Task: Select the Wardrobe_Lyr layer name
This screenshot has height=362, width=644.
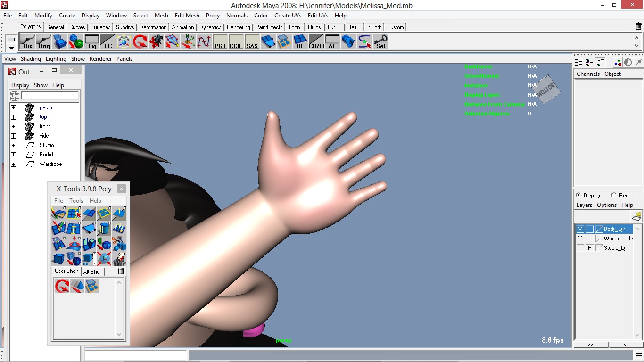Action: click(618, 239)
